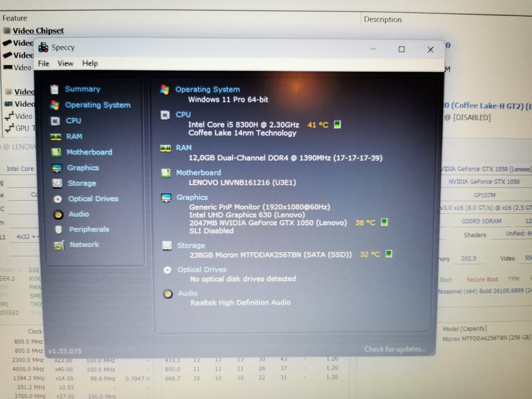This screenshot has height=399, width=532.
Task: Click the Operating System heading in summary pane
Action: pos(207,90)
